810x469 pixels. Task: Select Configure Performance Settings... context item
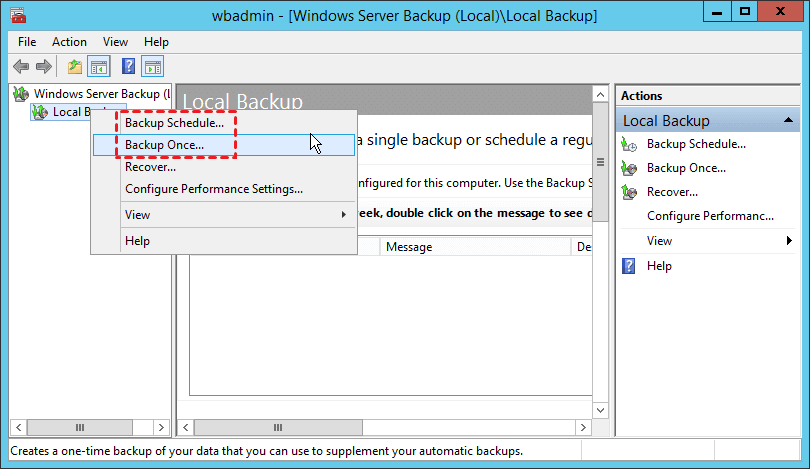click(x=224, y=189)
